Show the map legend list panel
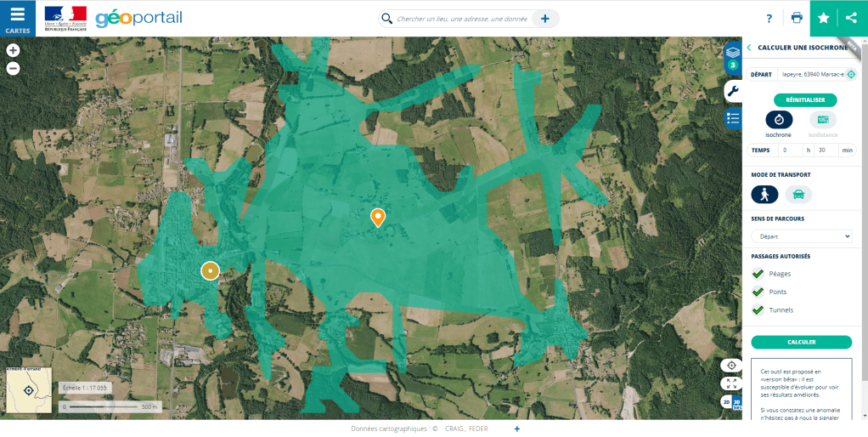868x437 pixels. [x=732, y=118]
